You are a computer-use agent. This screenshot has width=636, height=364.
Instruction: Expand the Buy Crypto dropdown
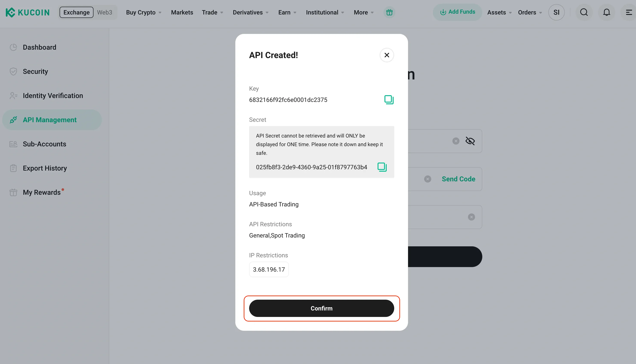pyautogui.click(x=144, y=12)
